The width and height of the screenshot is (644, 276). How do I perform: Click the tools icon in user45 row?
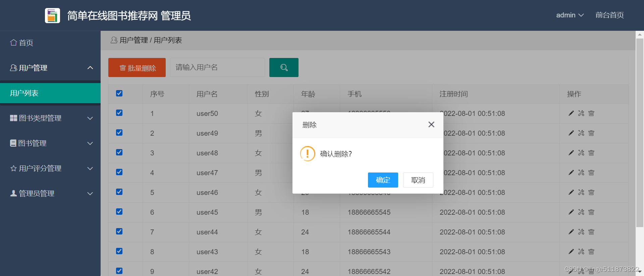tap(581, 212)
